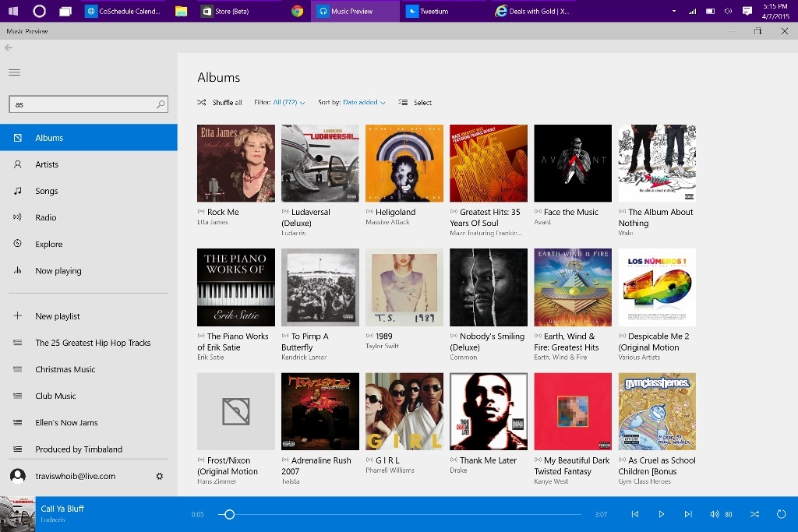Open the Explore section
The height and width of the screenshot is (532, 798).
coord(89,244)
